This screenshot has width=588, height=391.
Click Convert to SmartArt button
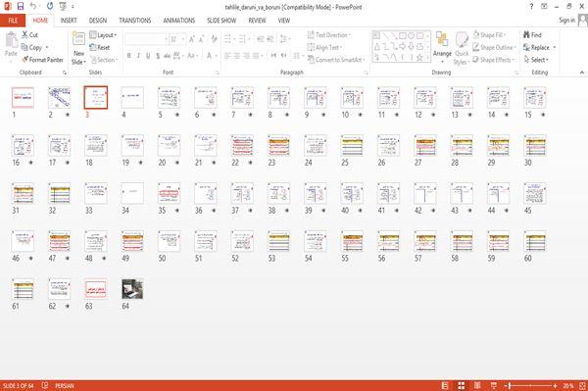click(x=336, y=60)
